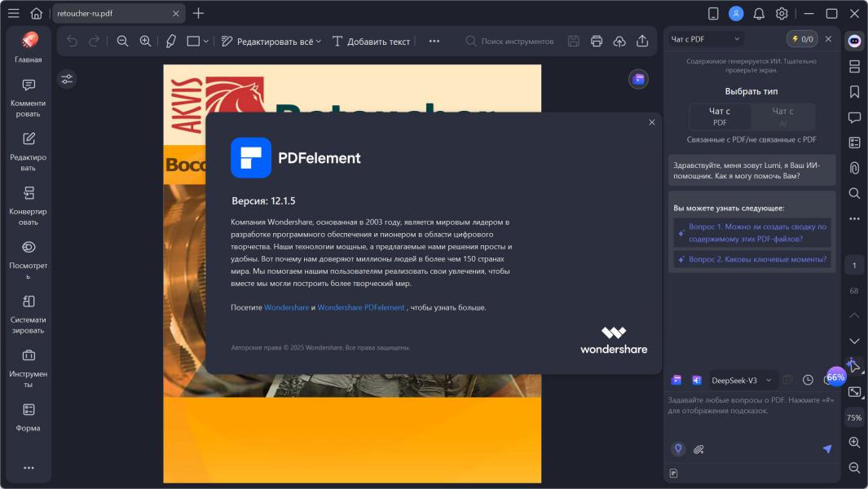Click the upload to cloud icon
Screen dimensions: 868x489
point(619,41)
